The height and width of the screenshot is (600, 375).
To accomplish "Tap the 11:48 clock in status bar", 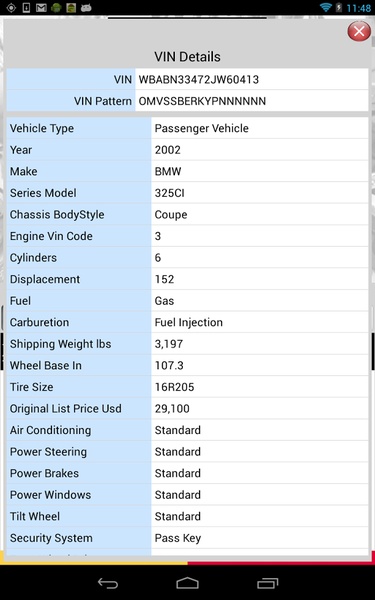I will click(x=359, y=8).
